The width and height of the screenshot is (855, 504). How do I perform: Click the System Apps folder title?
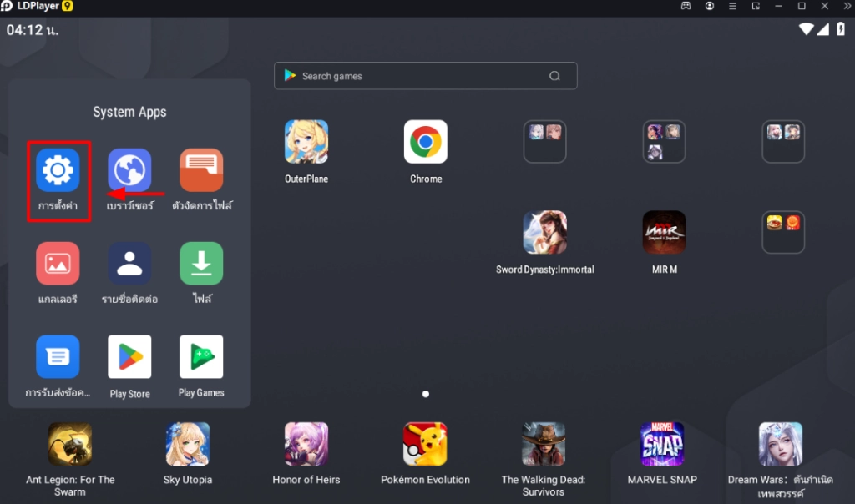[129, 112]
